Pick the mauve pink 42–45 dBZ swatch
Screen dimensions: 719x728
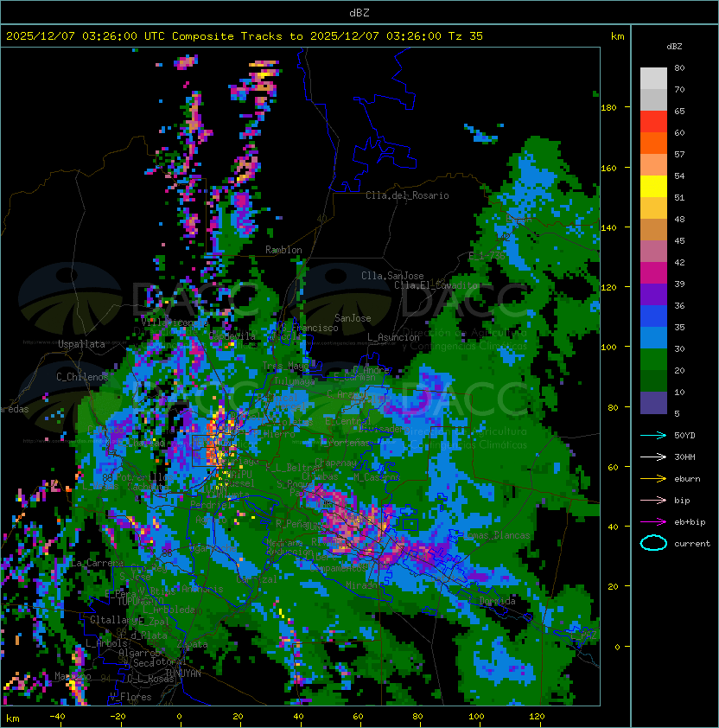click(x=653, y=252)
